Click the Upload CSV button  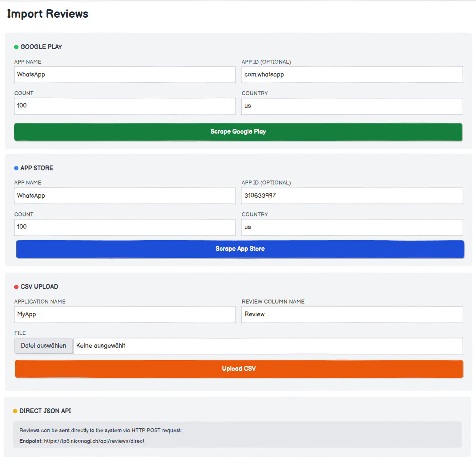tap(239, 369)
